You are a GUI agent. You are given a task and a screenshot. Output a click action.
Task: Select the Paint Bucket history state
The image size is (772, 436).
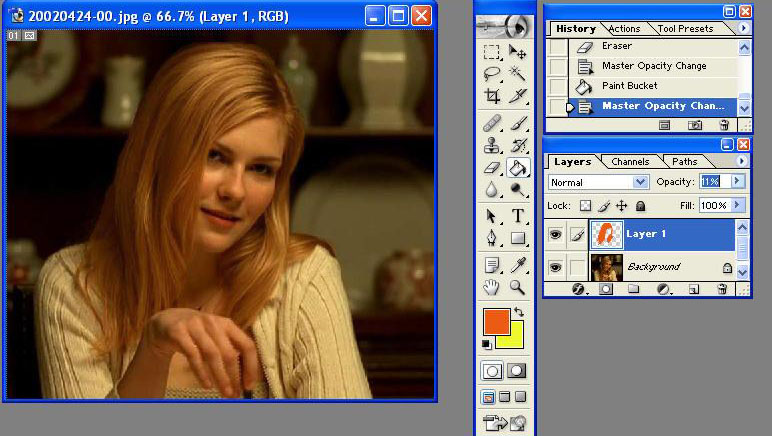630,86
